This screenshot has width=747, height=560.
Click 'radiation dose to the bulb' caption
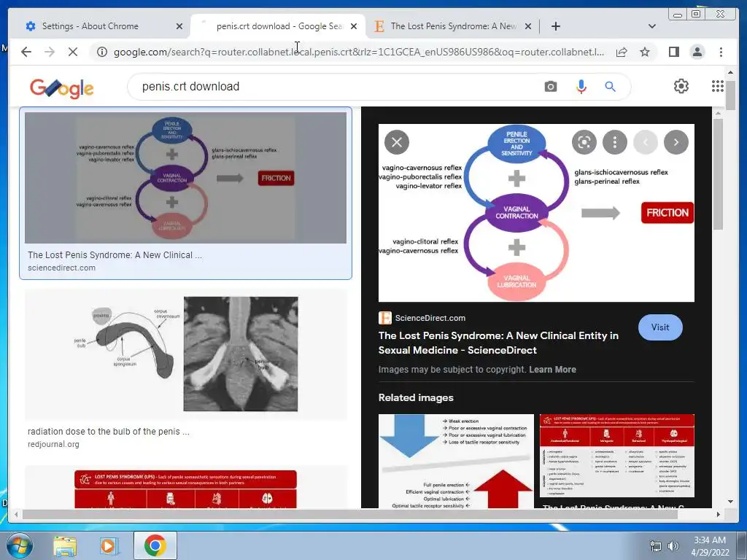[x=108, y=432]
